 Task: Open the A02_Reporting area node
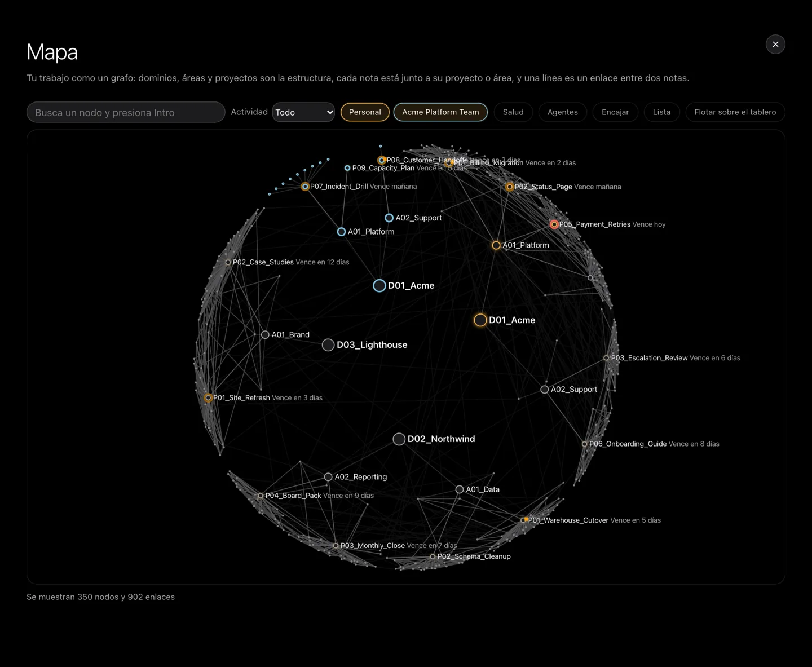tap(328, 477)
